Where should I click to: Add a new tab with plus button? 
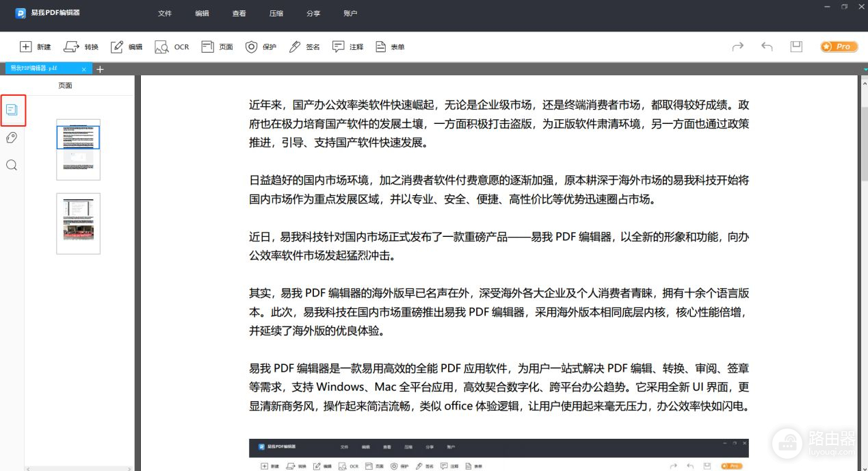pos(100,69)
